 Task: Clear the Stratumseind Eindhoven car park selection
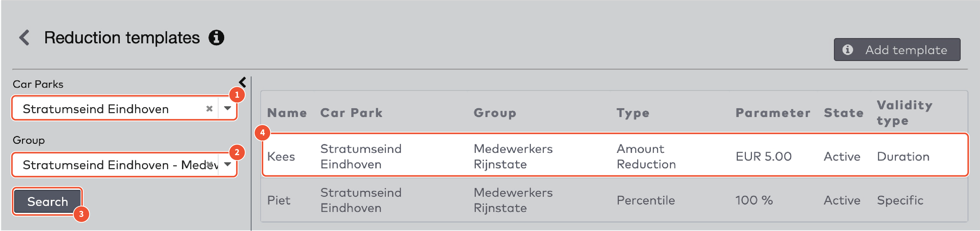(x=209, y=109)
